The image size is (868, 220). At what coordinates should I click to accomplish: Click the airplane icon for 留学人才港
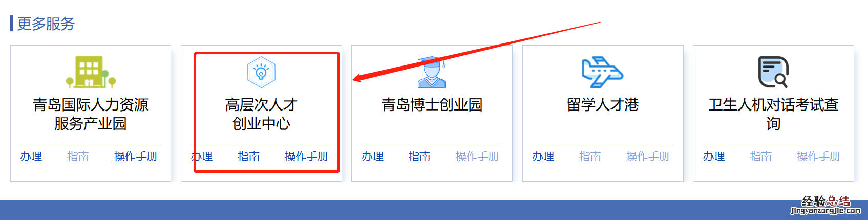[x=602, y=72]
